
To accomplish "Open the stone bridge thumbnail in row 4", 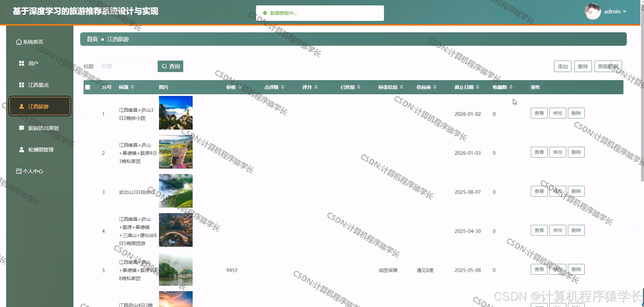I will pyautogui.click(x=176, y=230).
